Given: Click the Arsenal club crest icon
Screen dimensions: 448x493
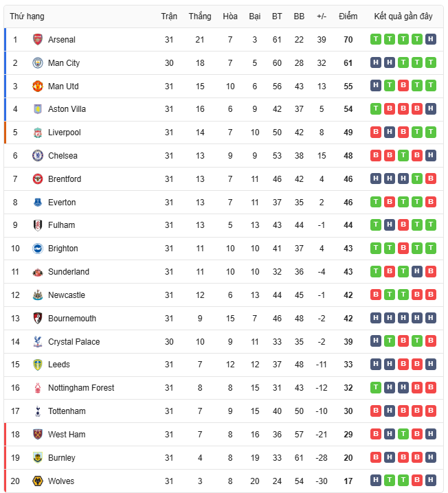Looking at the screenshot, I should [38, 40].
